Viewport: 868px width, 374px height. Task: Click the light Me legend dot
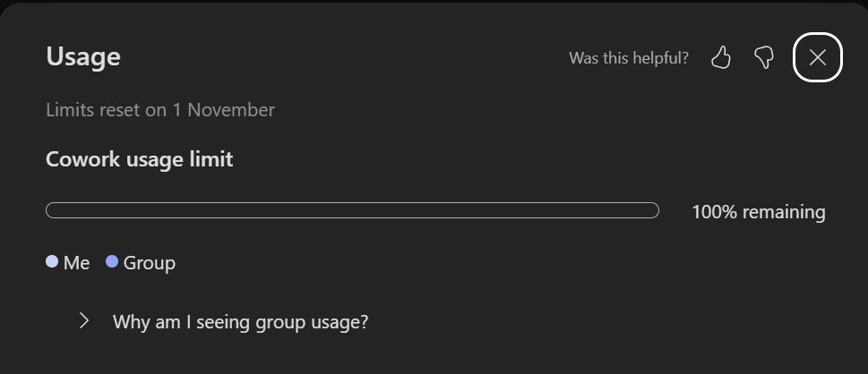[x=52, y=261]
